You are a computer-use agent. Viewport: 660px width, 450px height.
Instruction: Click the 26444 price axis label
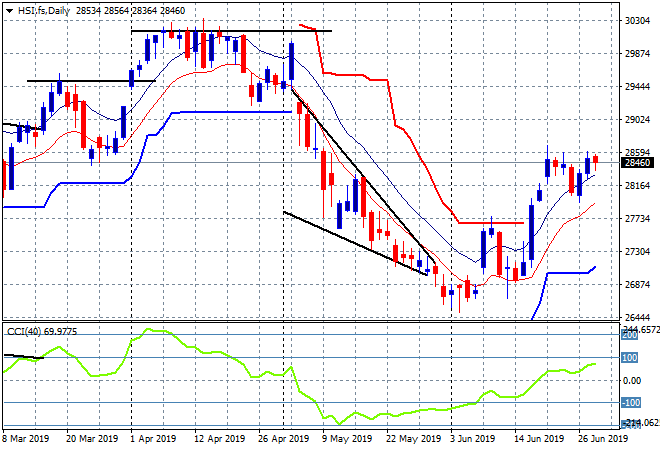637,317
